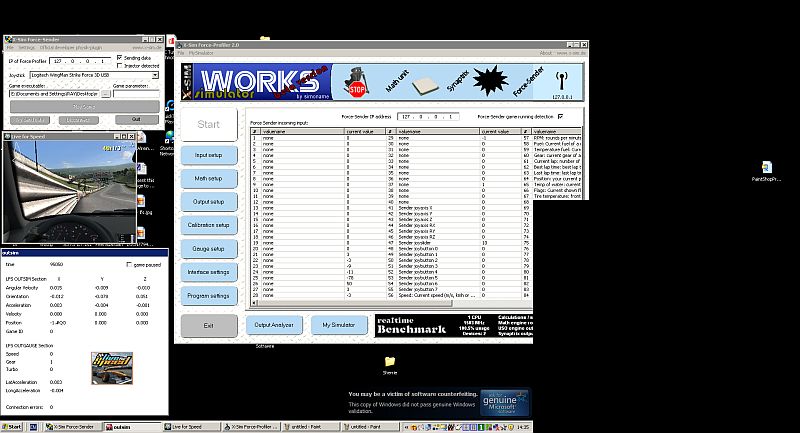This screenshot has width=800, height=433.
Task: Switch to outsim in the taskbar
Action: click(132, 427)
